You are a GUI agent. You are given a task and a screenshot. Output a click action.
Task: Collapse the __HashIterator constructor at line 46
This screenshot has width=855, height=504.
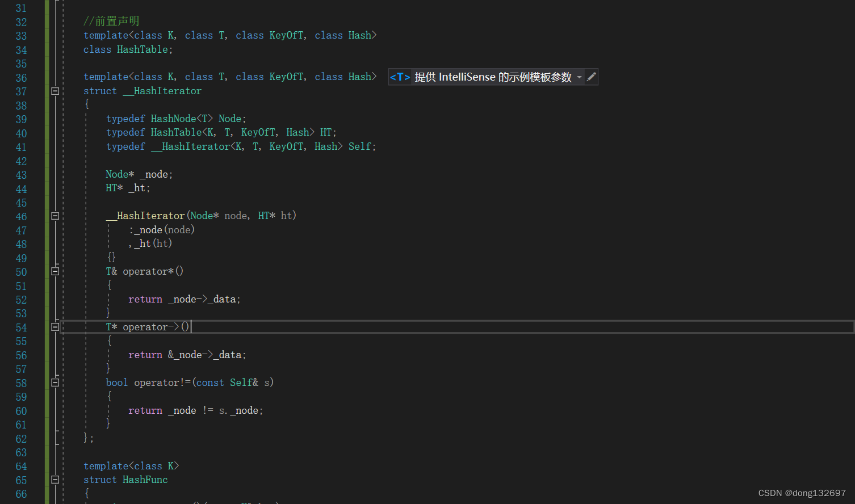tap(55, 216)
